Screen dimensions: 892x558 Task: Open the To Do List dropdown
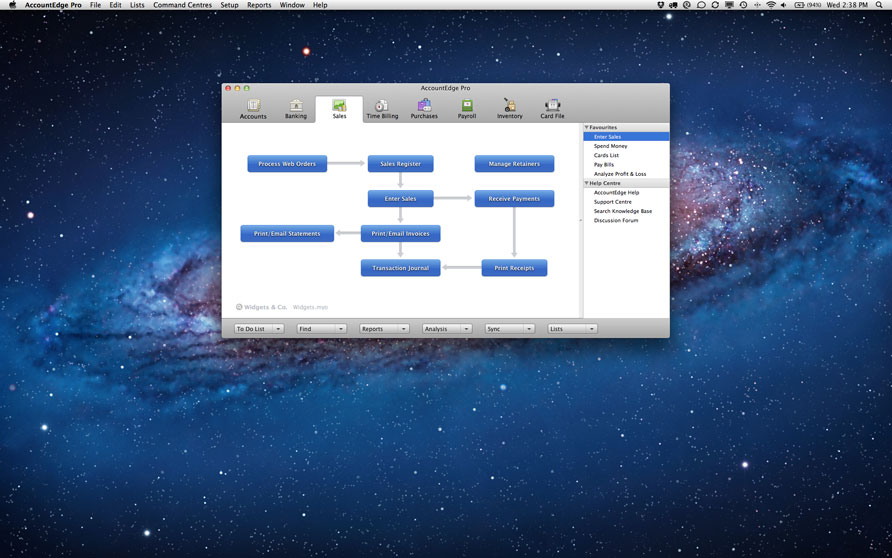pyautogui.click(x=259, y=329)
